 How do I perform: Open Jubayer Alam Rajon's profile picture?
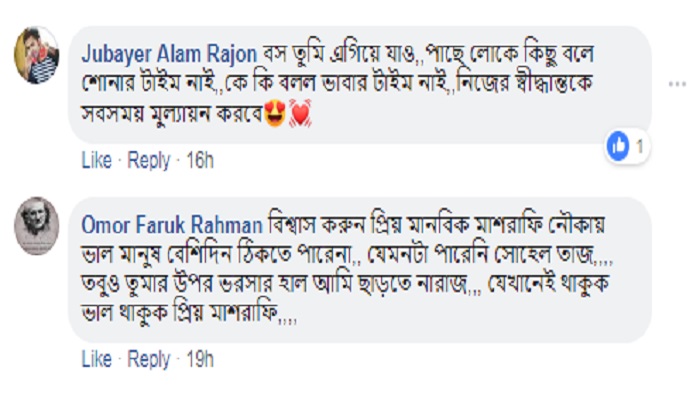pyautogui.click(x=37, y=55)
